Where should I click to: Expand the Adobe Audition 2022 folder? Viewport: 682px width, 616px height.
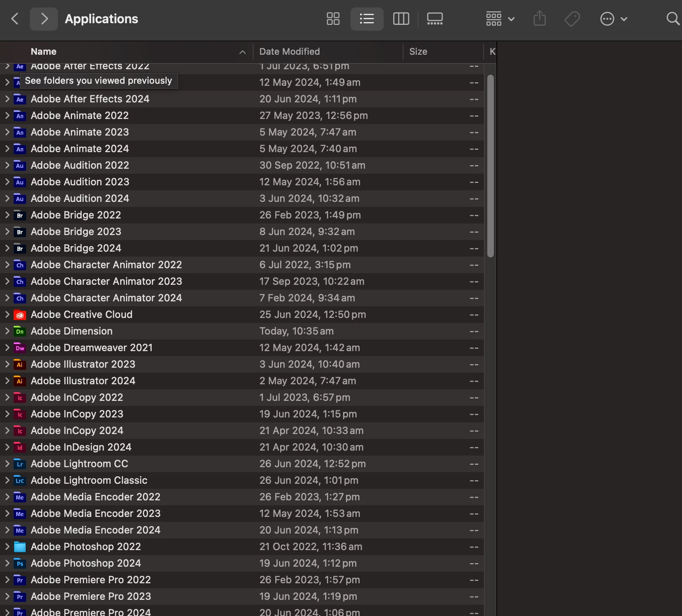[x=7, y=165]
